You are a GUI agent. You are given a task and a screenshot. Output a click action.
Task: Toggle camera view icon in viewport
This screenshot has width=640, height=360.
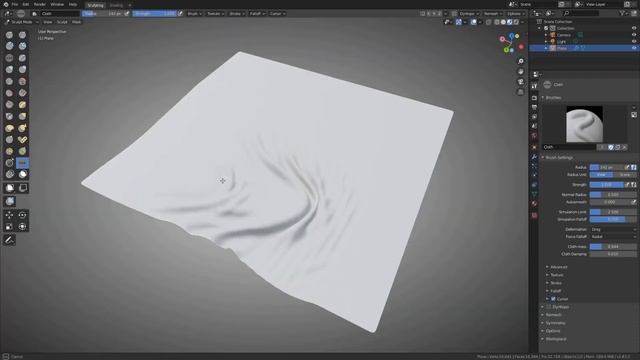pos(521,82)
